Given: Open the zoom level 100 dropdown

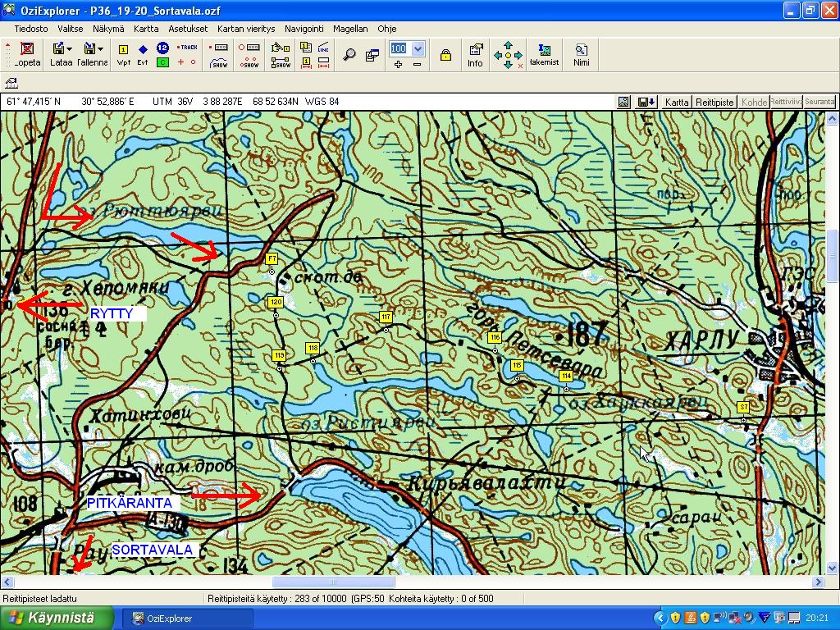Looking at the screenshot, I should coord(418,48).
